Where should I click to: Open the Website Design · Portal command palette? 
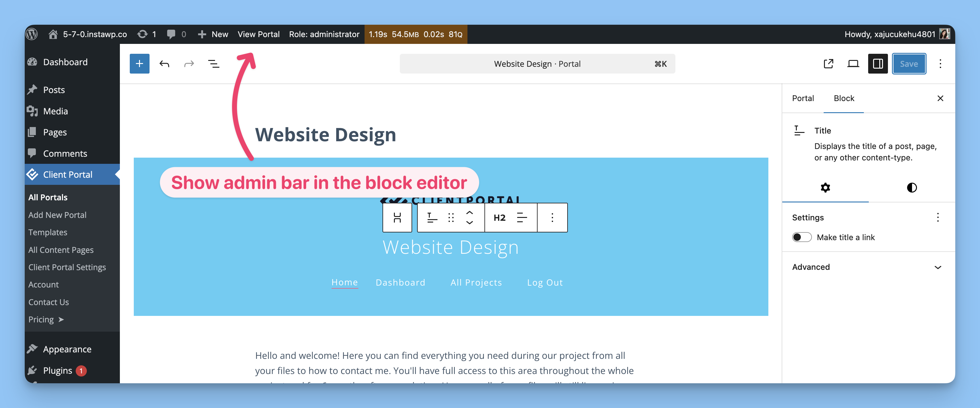tap(537, 64)
